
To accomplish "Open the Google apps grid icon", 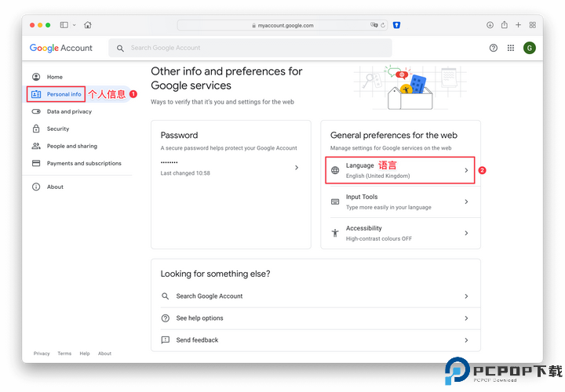I will tap(511, 48).
